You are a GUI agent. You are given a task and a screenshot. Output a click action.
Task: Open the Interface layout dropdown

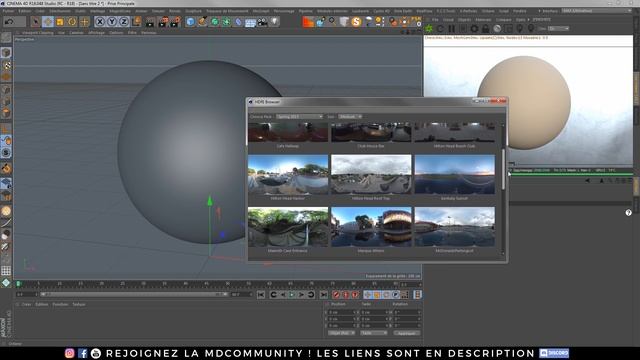[x=596, y=11]
